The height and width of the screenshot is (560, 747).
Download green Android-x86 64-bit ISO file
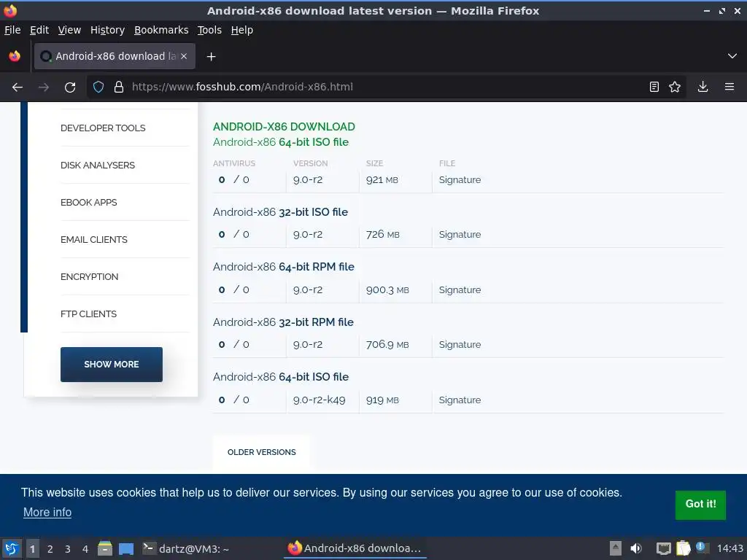(281, 142)
